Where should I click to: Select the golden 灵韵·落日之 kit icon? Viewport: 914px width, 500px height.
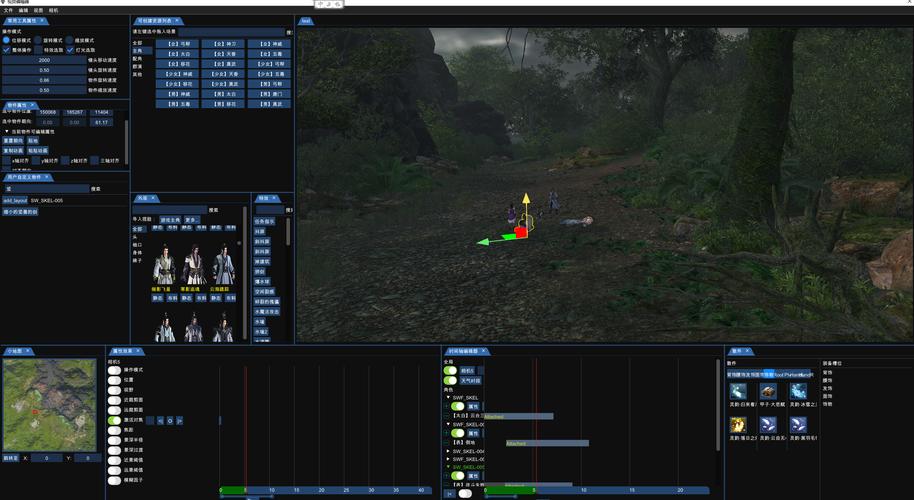click(738, 424)
